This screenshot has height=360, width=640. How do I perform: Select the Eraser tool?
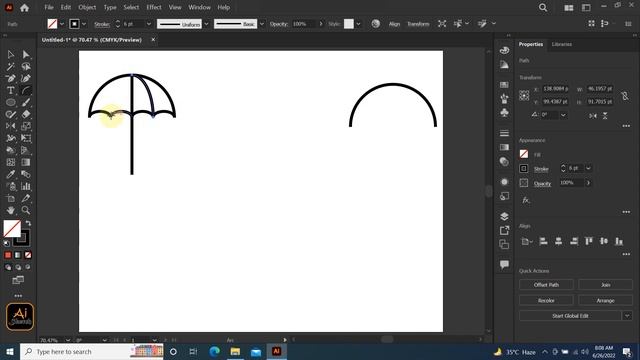coord(26,114)
